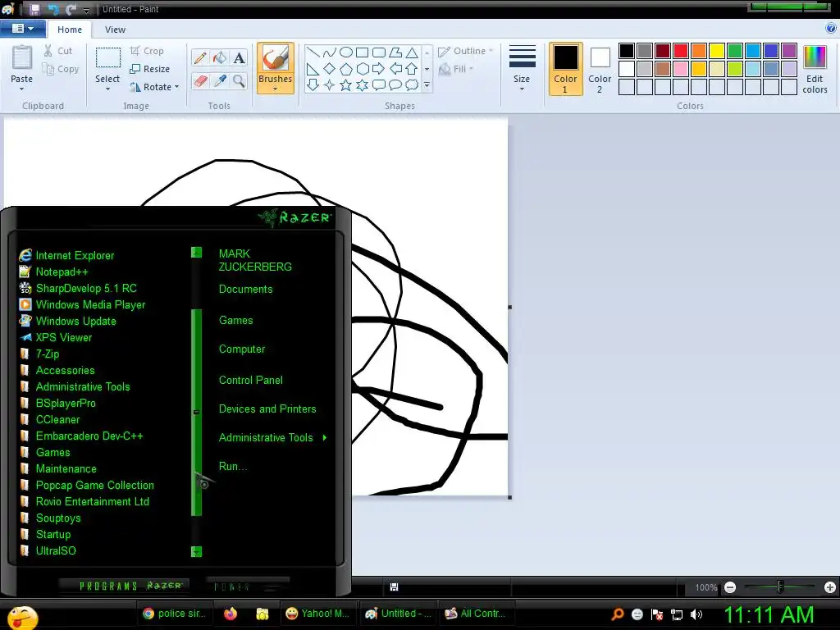The height and width of the screenshot is (630, 840).
Task: Choose the Diamond shape
Action: (x=330, y=69)
